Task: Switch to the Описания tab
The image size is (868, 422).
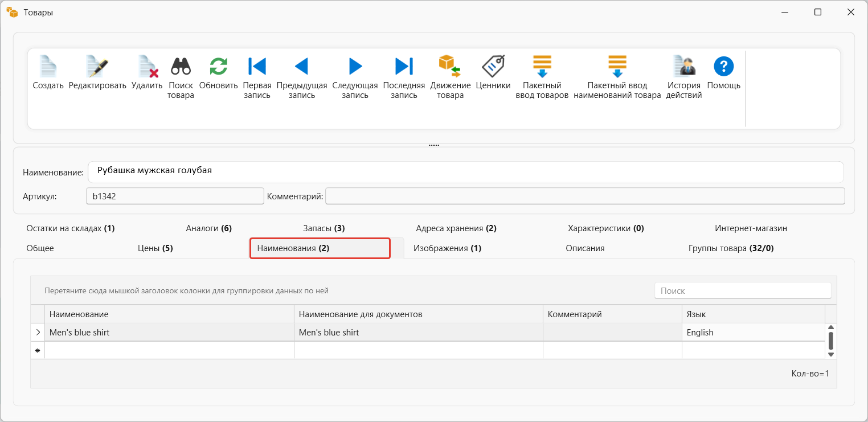Action: (x=585, y=248)
